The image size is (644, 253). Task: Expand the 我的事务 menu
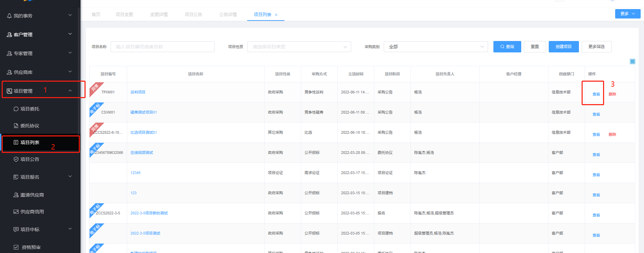[70, 15]
